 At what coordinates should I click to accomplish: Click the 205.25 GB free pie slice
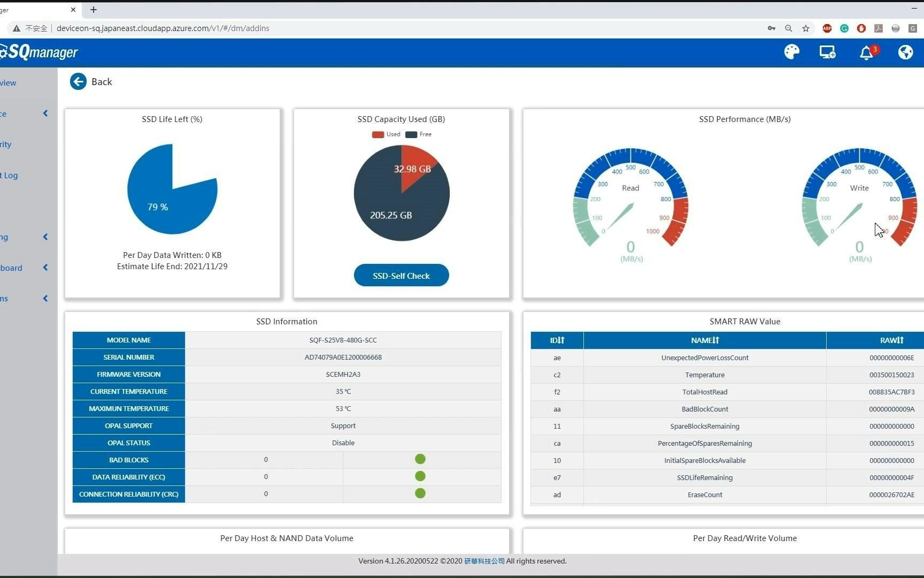(391, 215)
